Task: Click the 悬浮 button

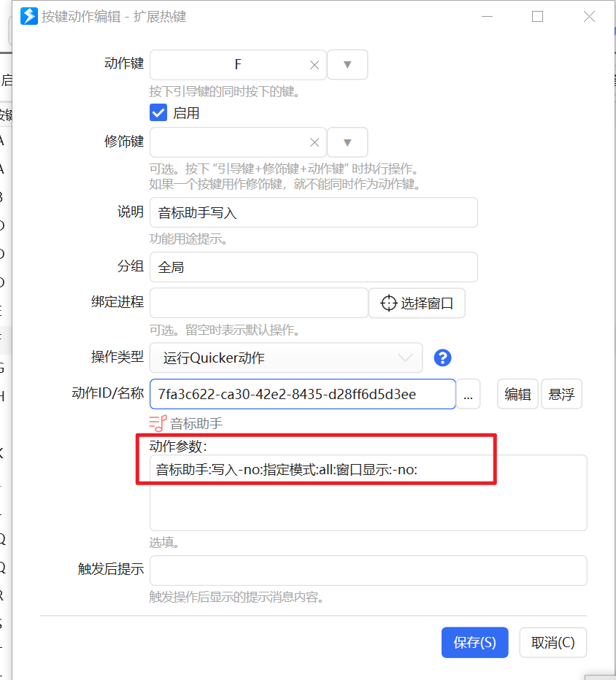Action: (x=561, y=394)
